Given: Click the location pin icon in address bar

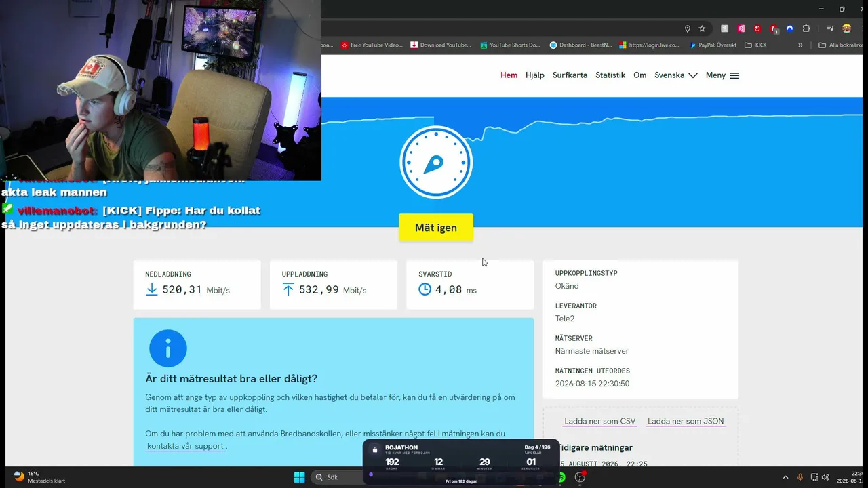Looking at the screenshot, I should (x=688, y=28).
